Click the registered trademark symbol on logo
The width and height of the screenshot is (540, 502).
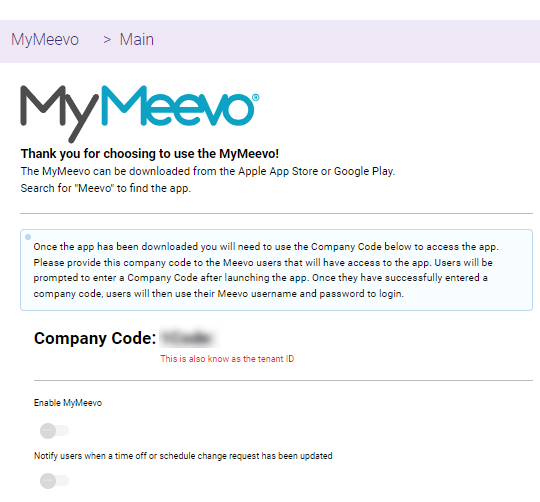tap(256, 98)
